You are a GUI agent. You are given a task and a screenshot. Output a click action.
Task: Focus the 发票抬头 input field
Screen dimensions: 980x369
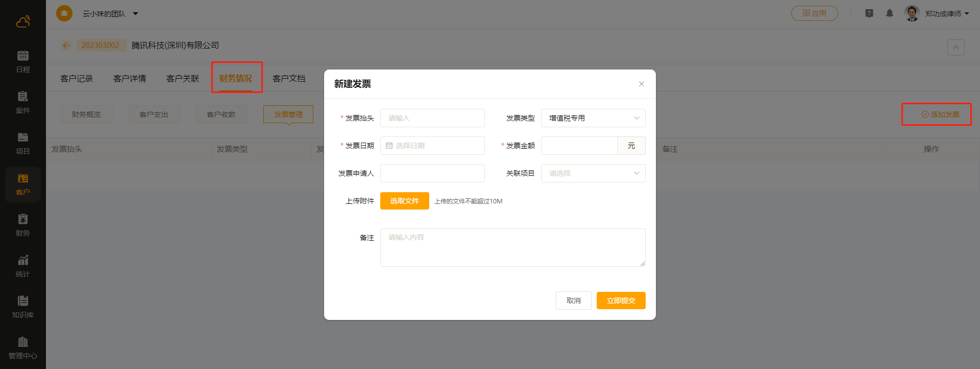[x=432, y=118]
